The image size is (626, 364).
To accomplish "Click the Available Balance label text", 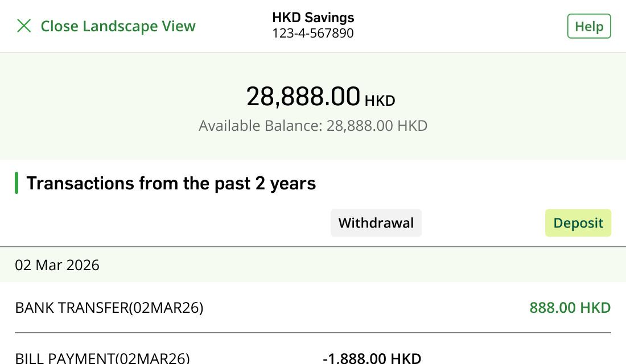I will click(261, 126).
